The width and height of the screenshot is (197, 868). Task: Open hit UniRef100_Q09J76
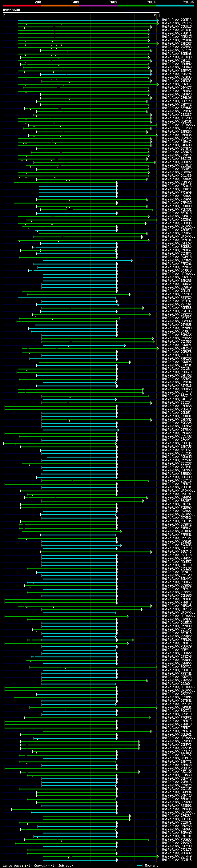pos(177,23)
